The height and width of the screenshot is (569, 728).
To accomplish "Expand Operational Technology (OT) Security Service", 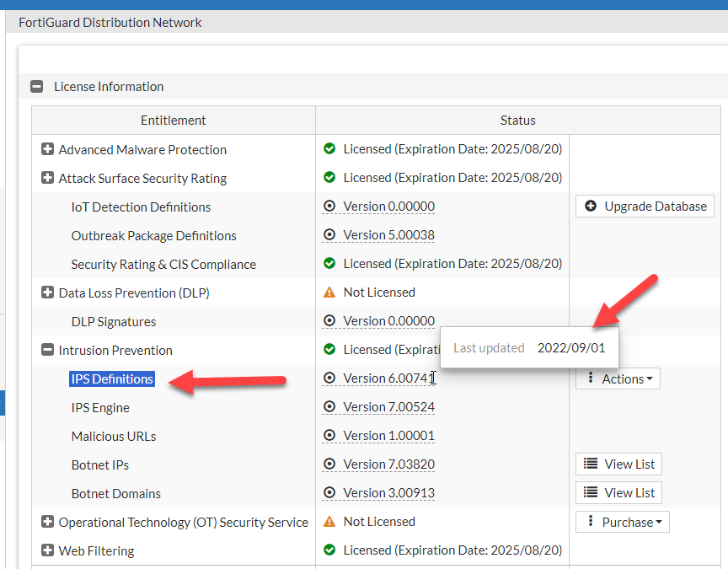I will 48,522.
